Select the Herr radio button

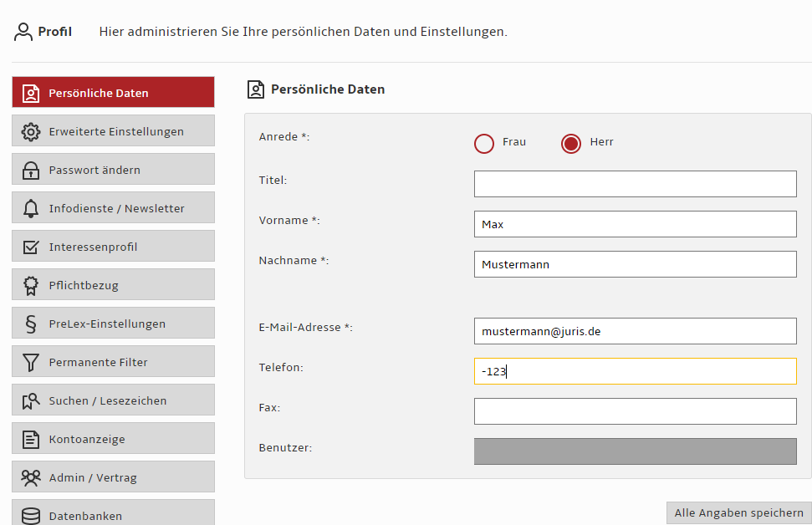[x=570, y=144]
